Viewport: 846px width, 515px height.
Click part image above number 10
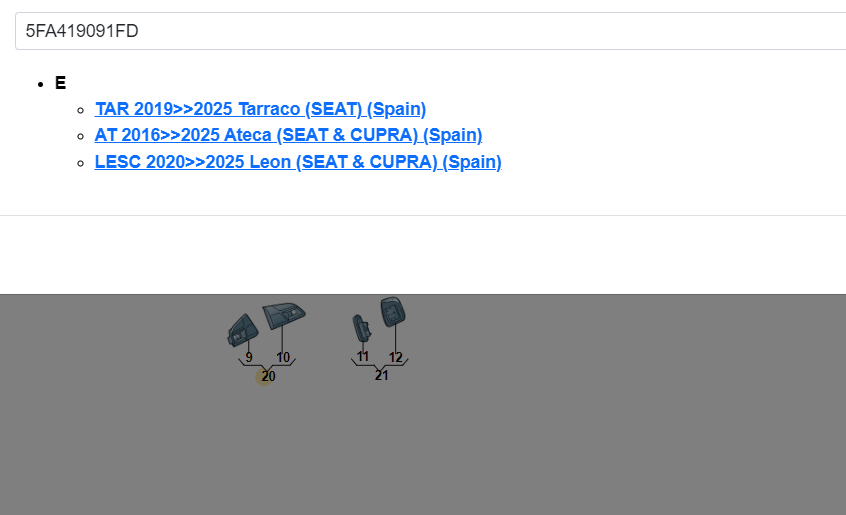[283, 317]
